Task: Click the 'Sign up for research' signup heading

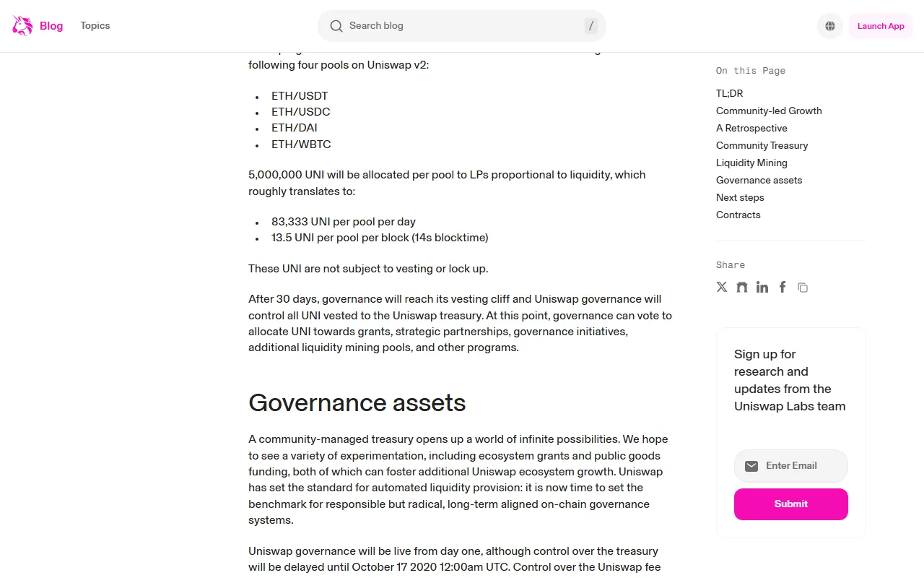Action: point(790,380)
